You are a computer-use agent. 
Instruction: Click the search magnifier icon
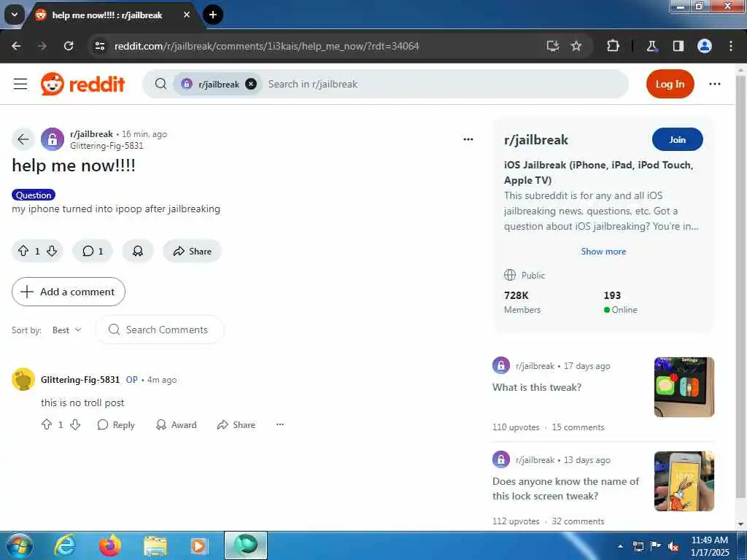click(161, 85)
